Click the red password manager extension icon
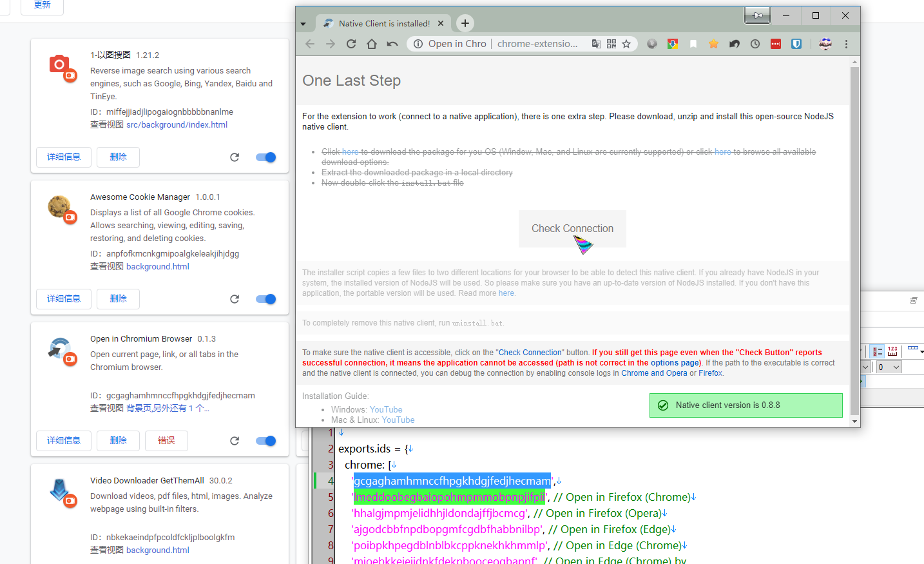 point(776,44)
